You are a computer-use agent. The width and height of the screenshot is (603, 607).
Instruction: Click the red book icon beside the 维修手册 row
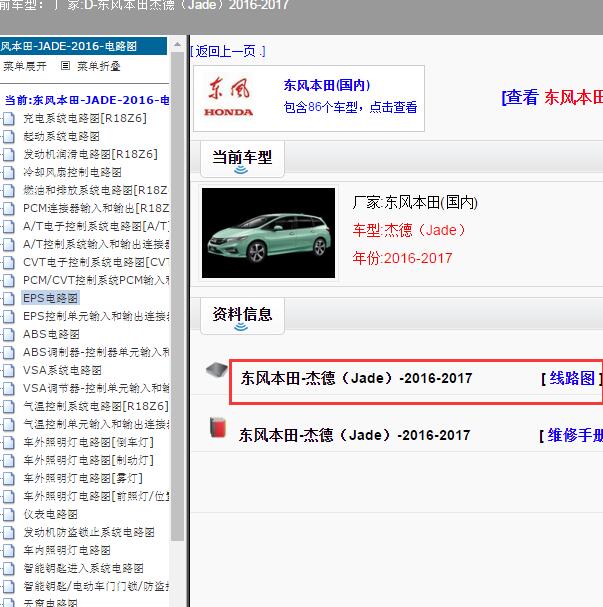(218, 428)
